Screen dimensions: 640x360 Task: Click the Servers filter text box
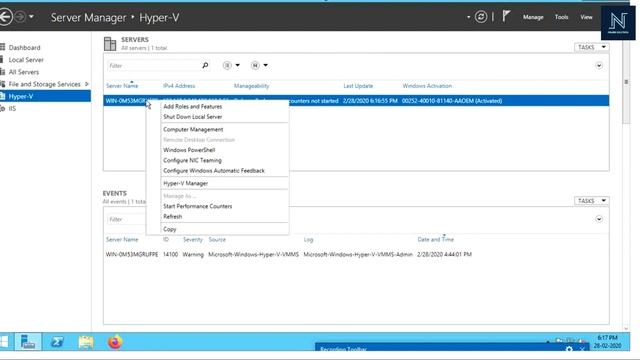pyautogui.click(x=153, y=66)
